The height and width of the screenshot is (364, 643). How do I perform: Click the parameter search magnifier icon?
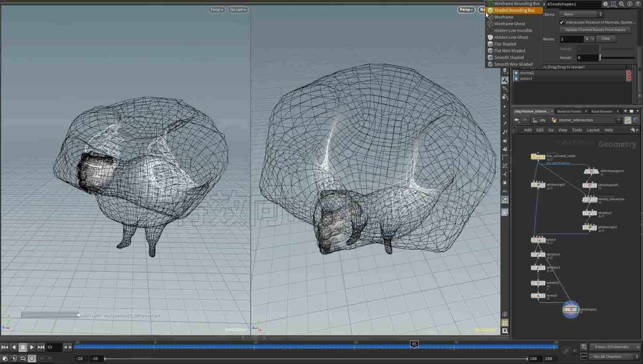point(622,4)
